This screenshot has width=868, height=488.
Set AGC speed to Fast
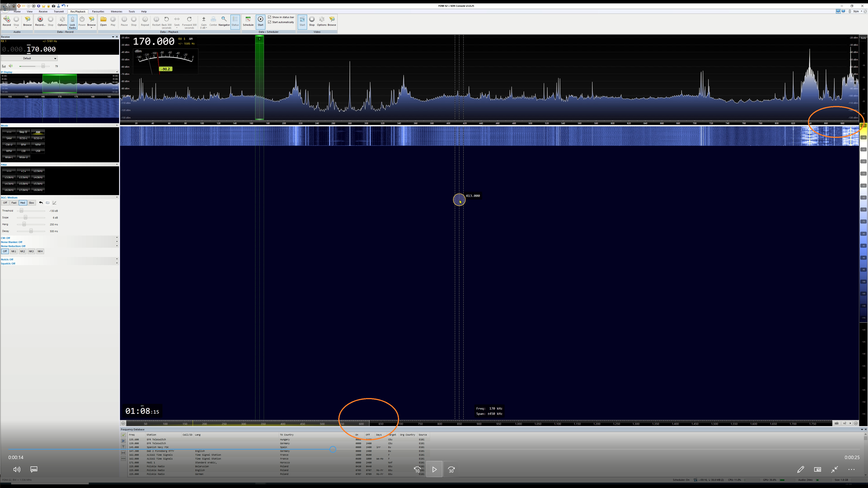click(x=14, y=203)
